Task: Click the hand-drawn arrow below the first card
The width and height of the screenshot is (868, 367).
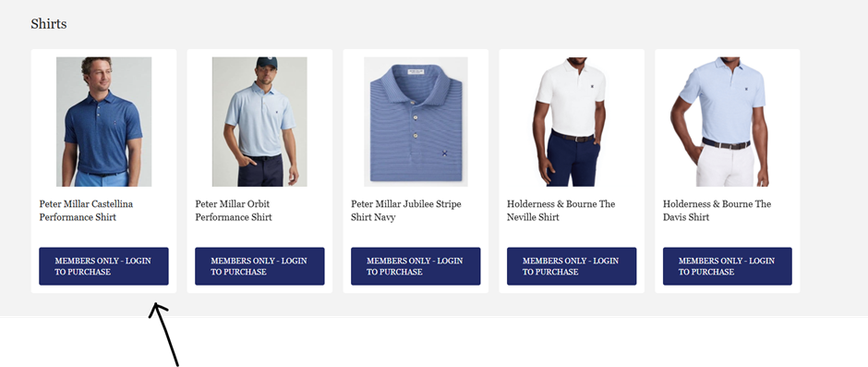Action: (x=164, y=335)
